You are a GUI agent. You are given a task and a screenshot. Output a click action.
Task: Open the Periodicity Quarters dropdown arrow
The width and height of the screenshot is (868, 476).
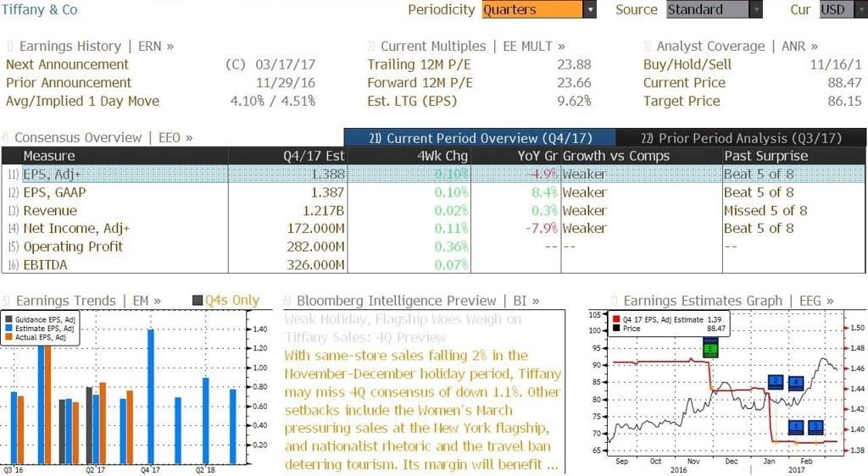point(590,9)
